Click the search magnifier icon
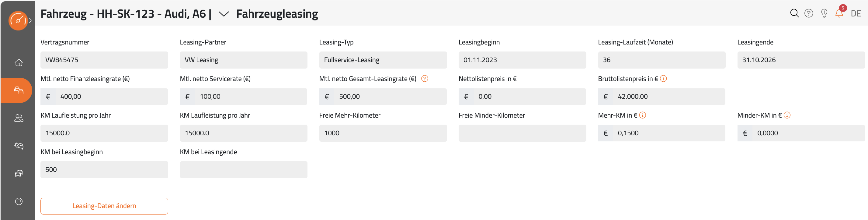This screenshot has width=868, height=220. pyautogui.click(x=794, y=13)
